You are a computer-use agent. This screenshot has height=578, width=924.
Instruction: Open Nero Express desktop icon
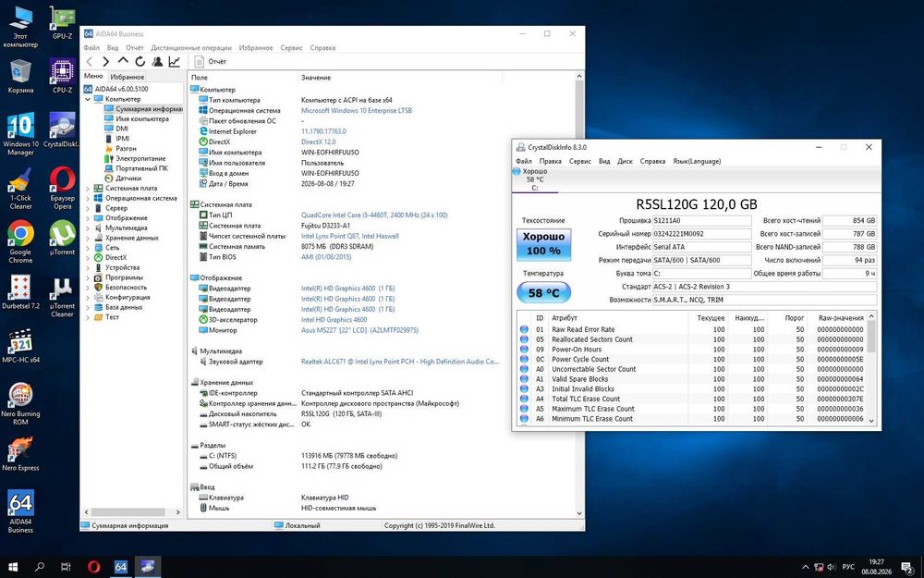20,454
